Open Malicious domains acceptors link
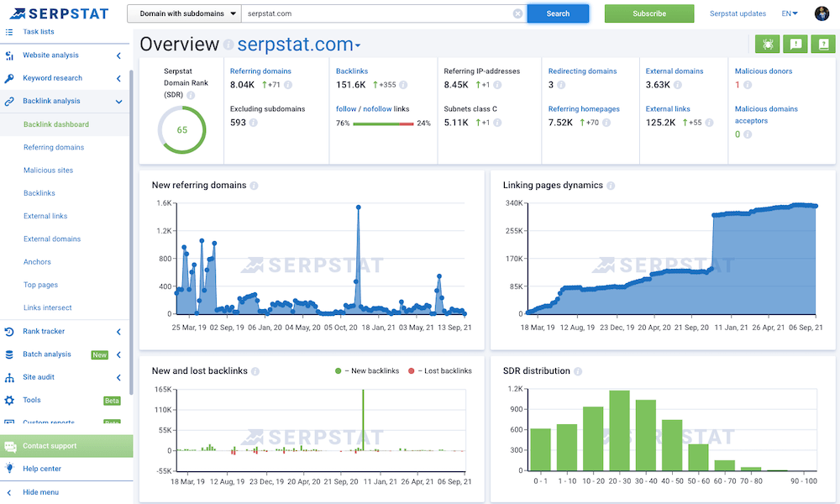The height and width of the screenshot is (504, 840). point(766,114)
